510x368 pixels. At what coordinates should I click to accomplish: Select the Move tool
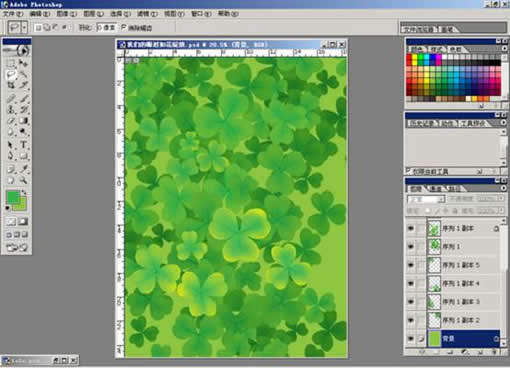pyautogui.click(x=23, y=63)
